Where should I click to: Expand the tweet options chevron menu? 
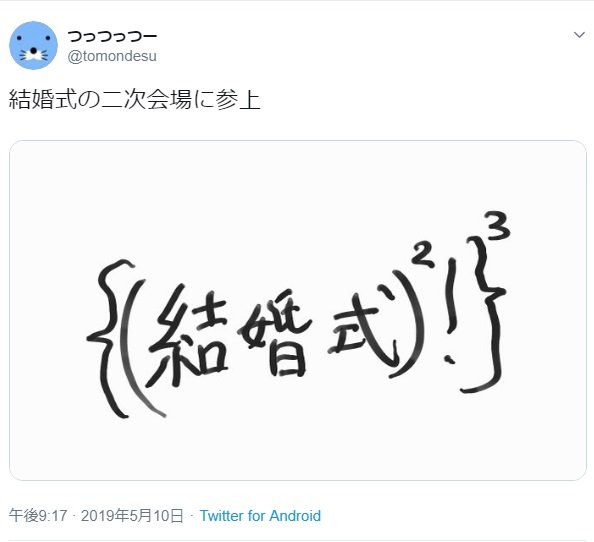pos(579,35)
